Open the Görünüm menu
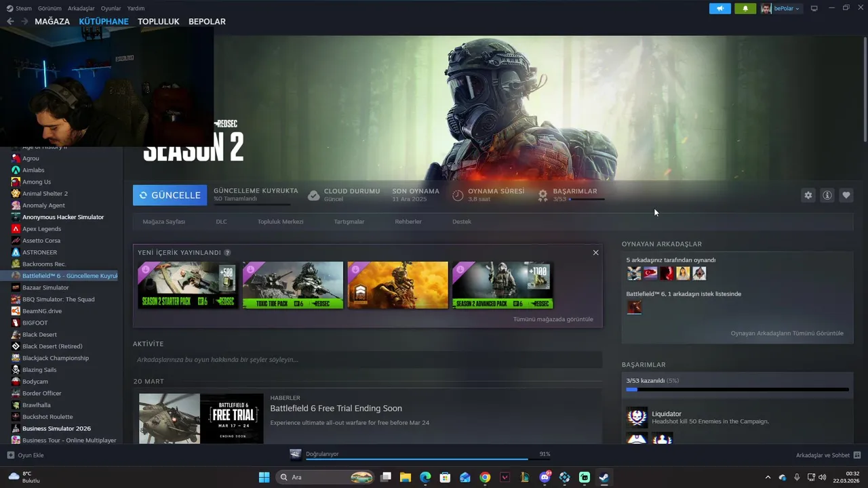Image resolution: width=868 pixels, height=488 pixels. click(50, 8)
